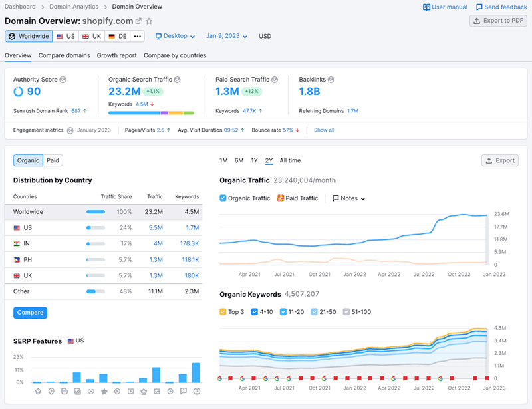Select the US database button
Image resolution: width=532 pixels, height=409 pixels.
[x=66, y=37]
